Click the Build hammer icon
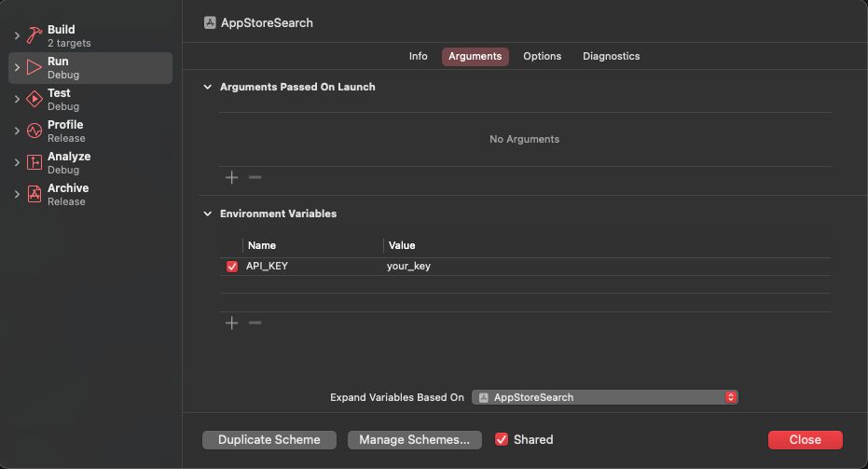The image size is (868, 469). [34, 35]
